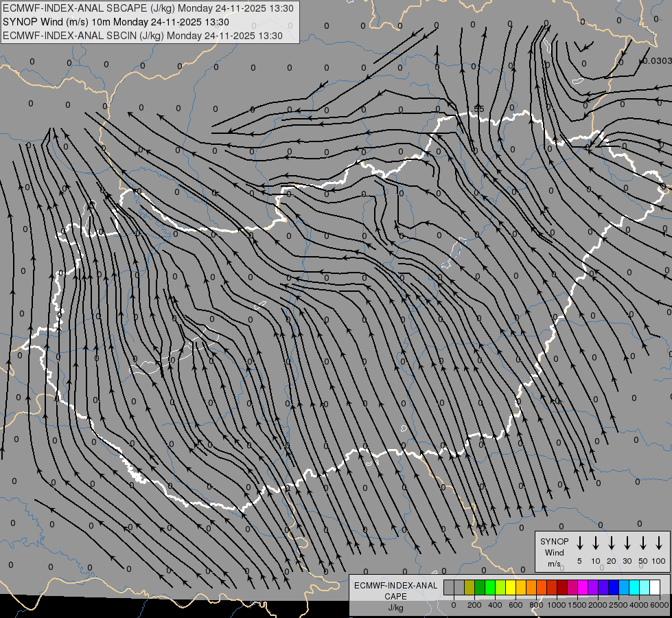Screen dimensions: 672x618
Task: Click the J/kg unit label in legend
Action: tap(395, 607)
